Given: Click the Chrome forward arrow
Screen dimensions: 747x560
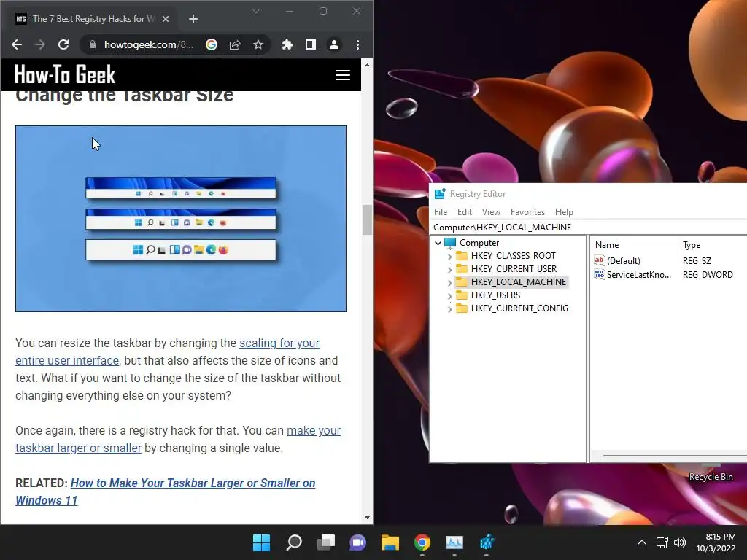Looking at the screenshot, I should coord(40,44).
